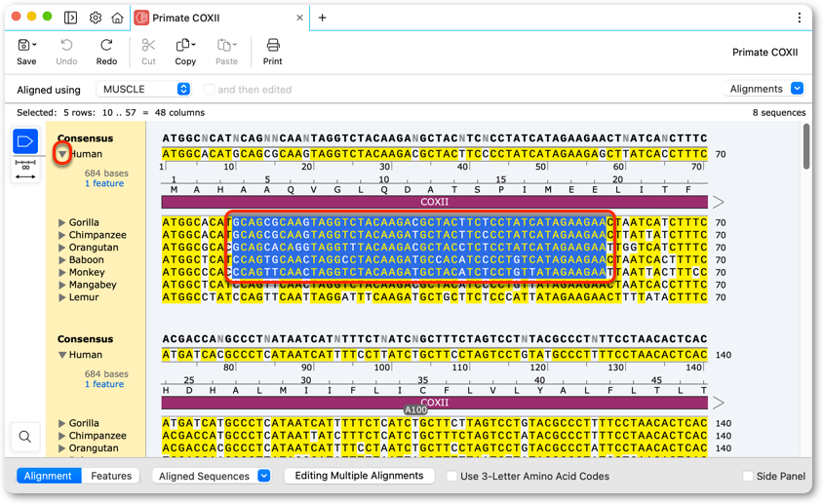Open the magnifying glass search
The width and height of the screenshot is (823, 504).
point(24,437)
